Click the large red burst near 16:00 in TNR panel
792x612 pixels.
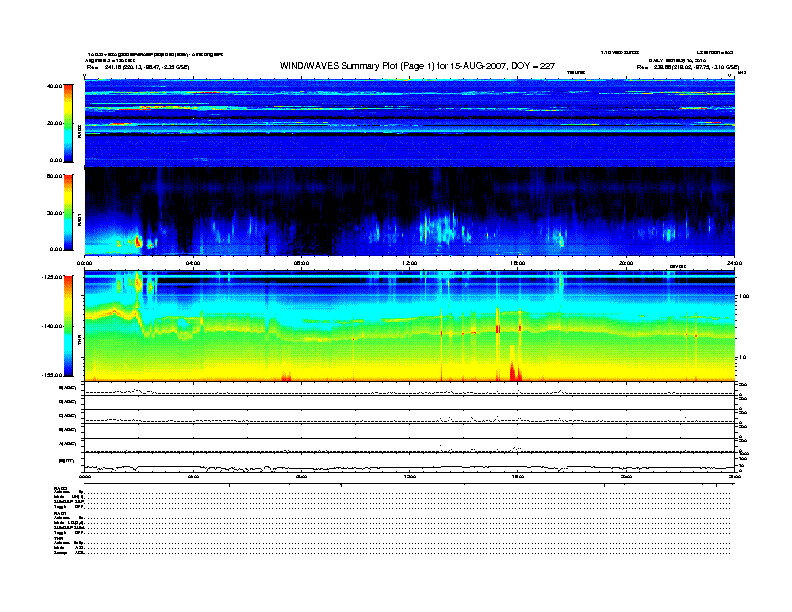click(x=515, y=371)
